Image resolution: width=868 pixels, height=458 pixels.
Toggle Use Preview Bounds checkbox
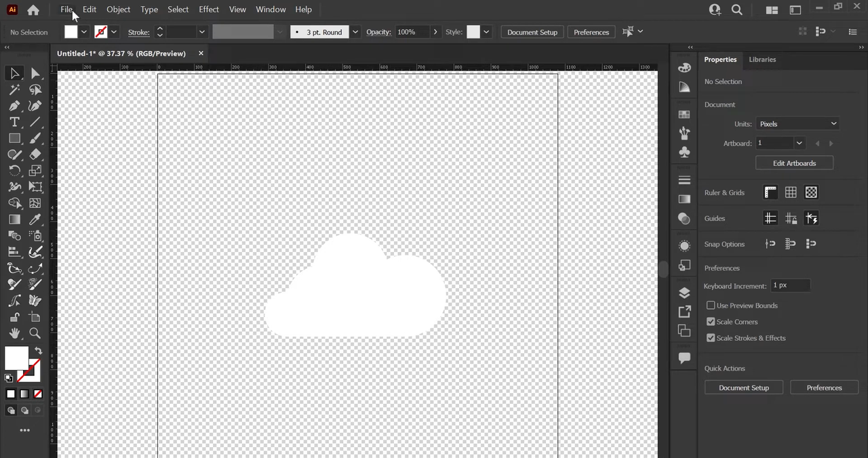coord(711,306)
